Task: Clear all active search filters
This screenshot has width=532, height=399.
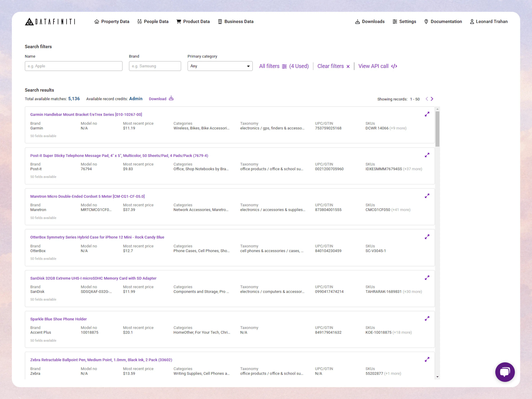Action: 331,66
